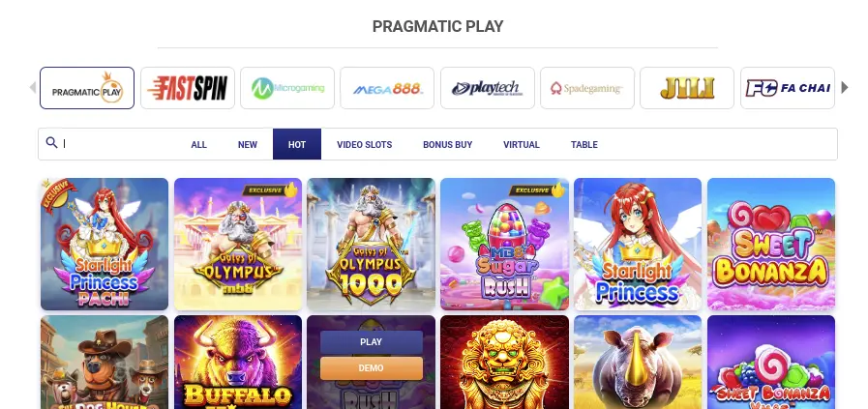Show next providers with right arrow
The height and width of the screenshot is (409, 868).
click(844, 87)
